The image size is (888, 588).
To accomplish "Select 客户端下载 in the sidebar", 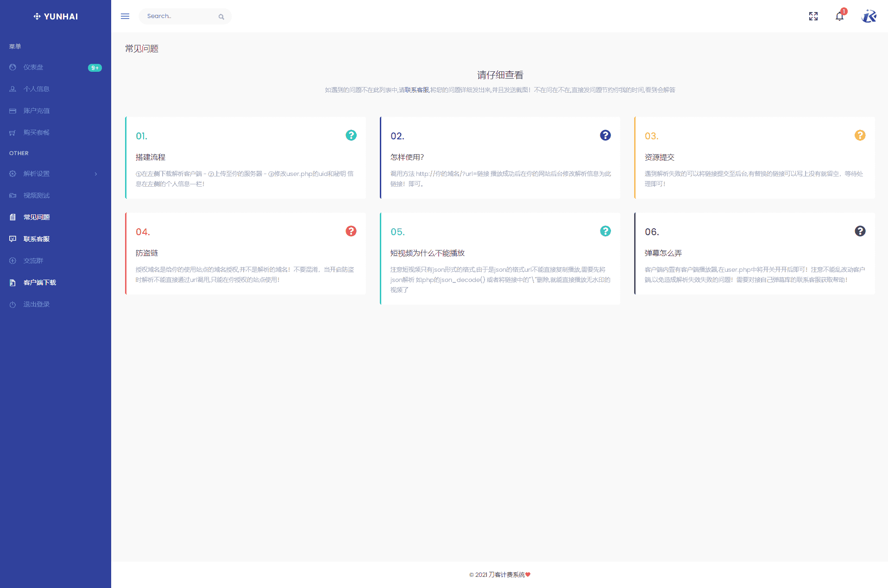I will tap(40, 282).
